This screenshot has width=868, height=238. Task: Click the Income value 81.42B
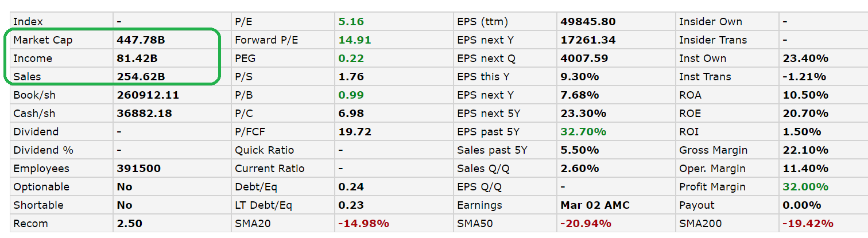coord(137,58)
